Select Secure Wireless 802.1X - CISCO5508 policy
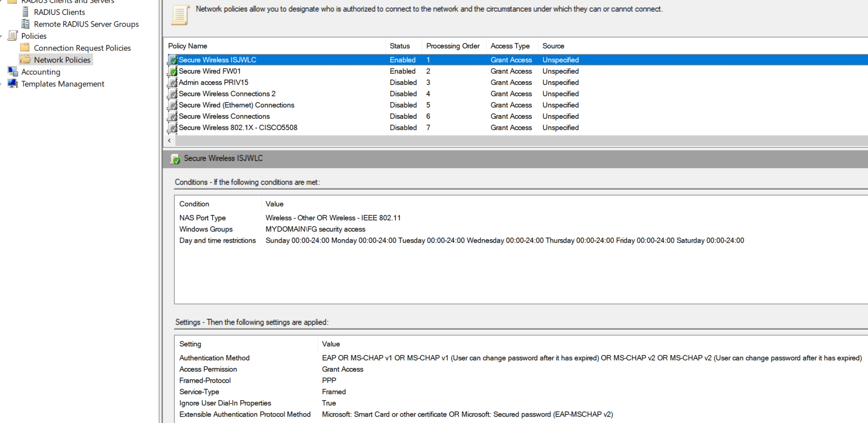 [x=238, y=127]
